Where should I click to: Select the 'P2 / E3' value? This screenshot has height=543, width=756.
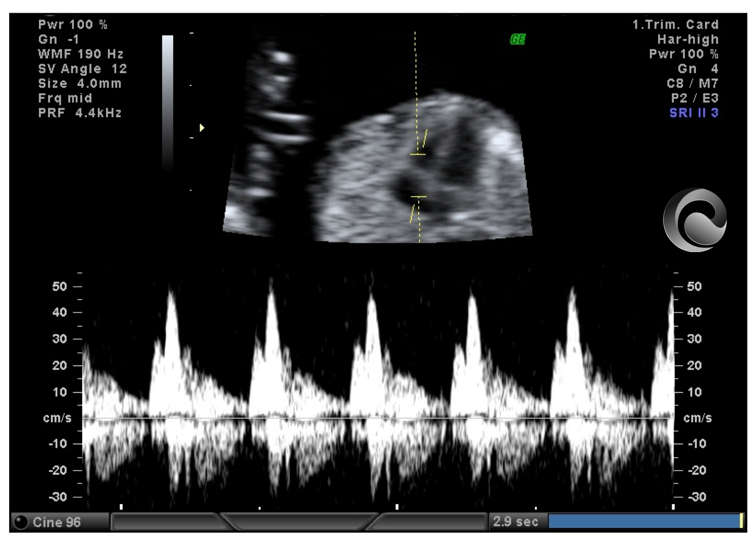click(694, 98)
